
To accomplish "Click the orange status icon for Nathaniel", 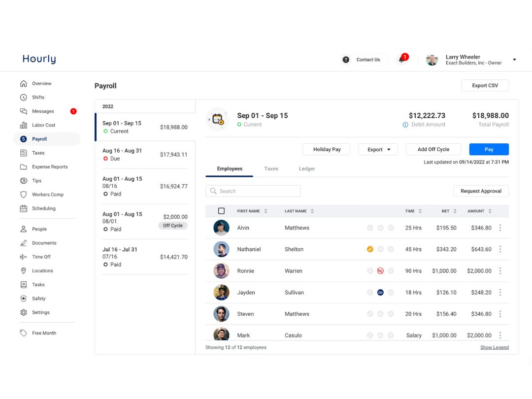I will click(x=370, y=249).
